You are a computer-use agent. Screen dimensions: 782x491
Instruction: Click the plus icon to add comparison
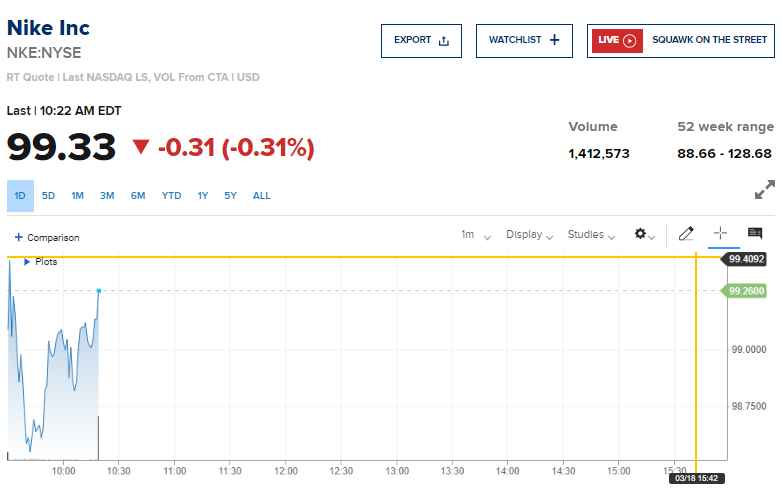pyautogui.click(x=18, y=238)
